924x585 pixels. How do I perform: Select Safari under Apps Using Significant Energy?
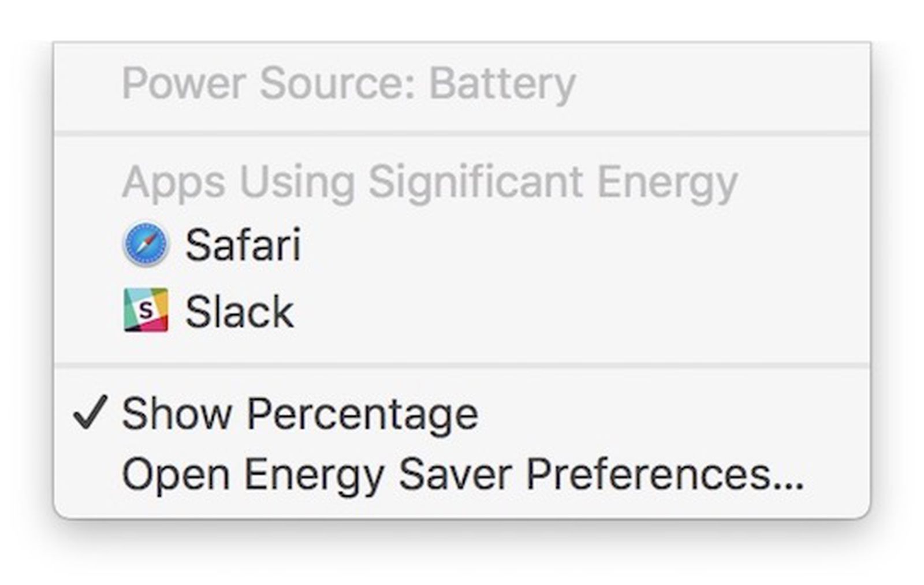243,245
